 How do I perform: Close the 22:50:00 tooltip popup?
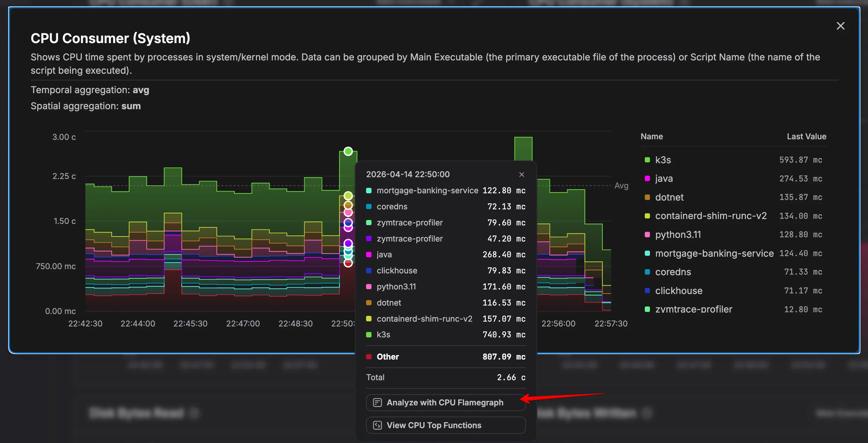pyautogui.click(x=522, y=174)
